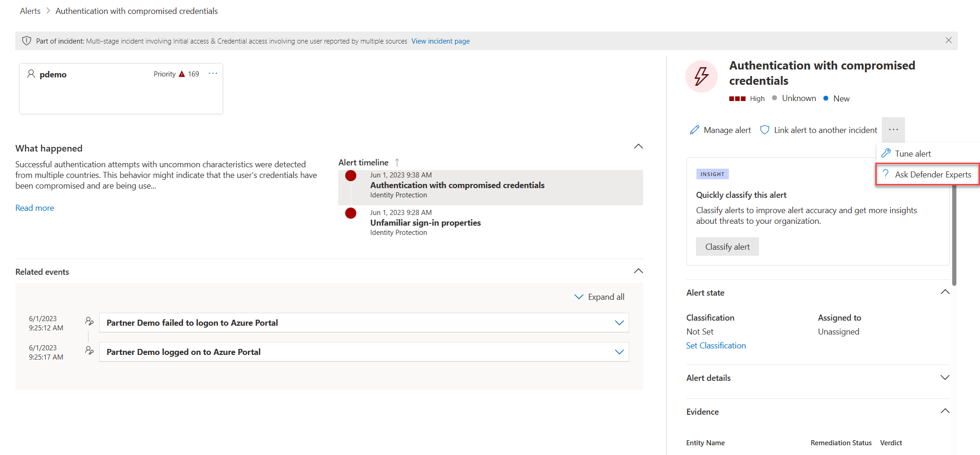
Task: Click the red lightning bolt alert icon
Action: pyautogui.click(x=701, y=76)
